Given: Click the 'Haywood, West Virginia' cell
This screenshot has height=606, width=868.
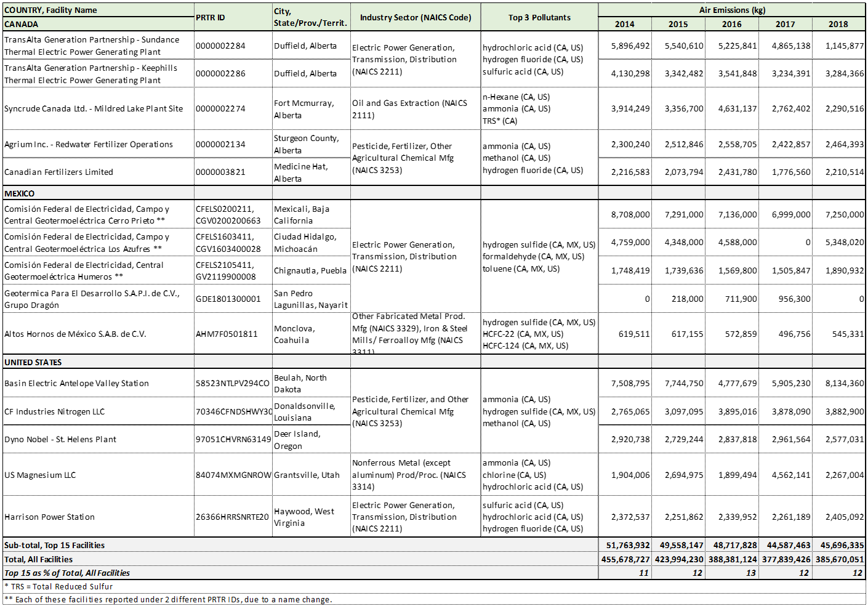Looking at the screenshot, I should (x=304, y=517).
